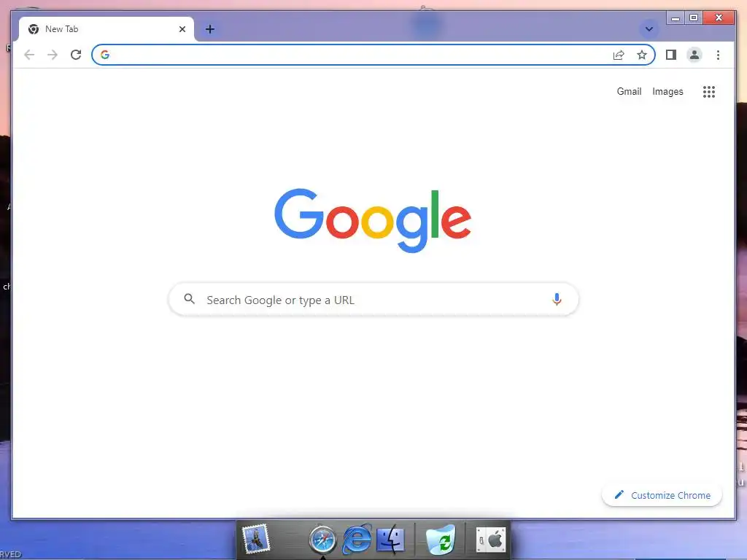The height and width of the screenshot is (560, 747).
Task: Click the magnifier icon in search box
Action: 189,299
